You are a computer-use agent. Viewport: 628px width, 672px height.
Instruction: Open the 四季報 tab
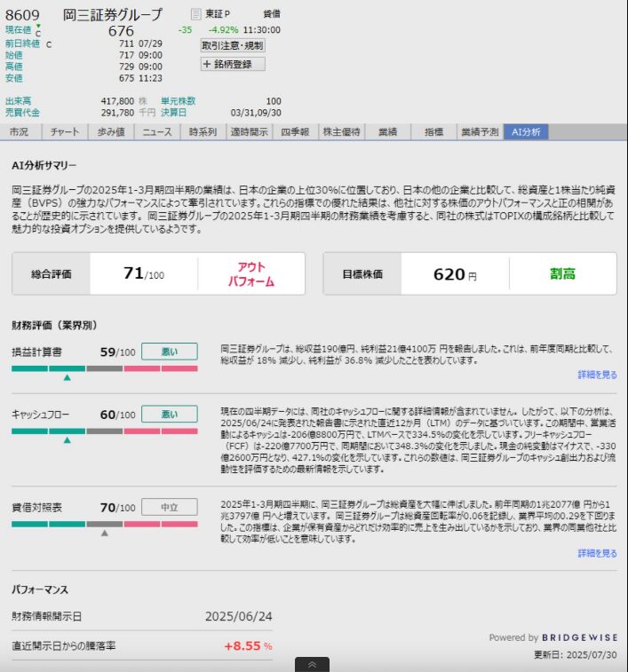[x=295, y=132]
